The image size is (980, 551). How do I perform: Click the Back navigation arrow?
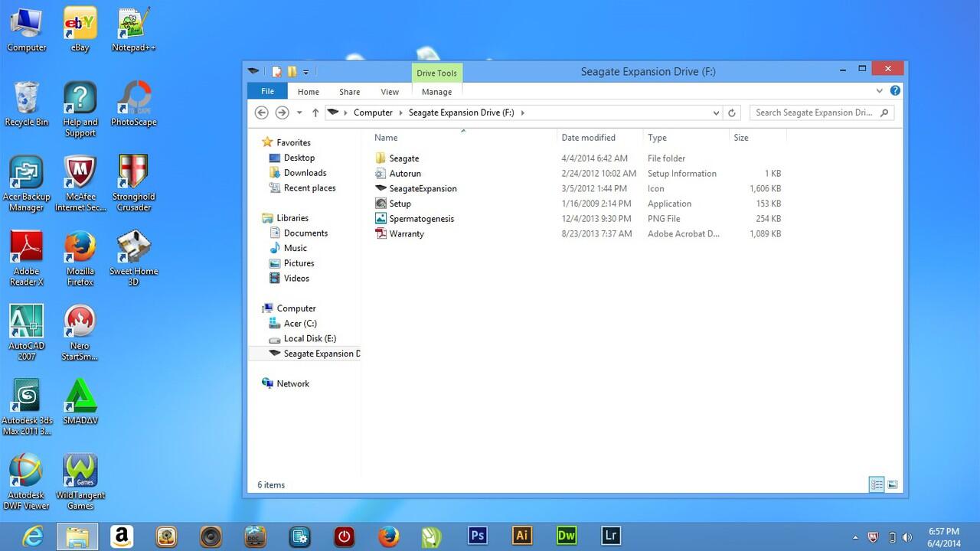[261, 112]
